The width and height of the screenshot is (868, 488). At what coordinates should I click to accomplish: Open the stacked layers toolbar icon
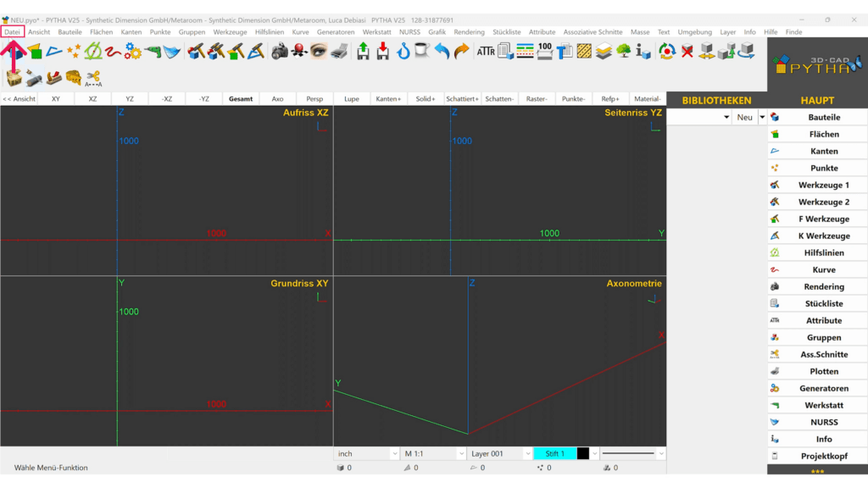[604, 52]
